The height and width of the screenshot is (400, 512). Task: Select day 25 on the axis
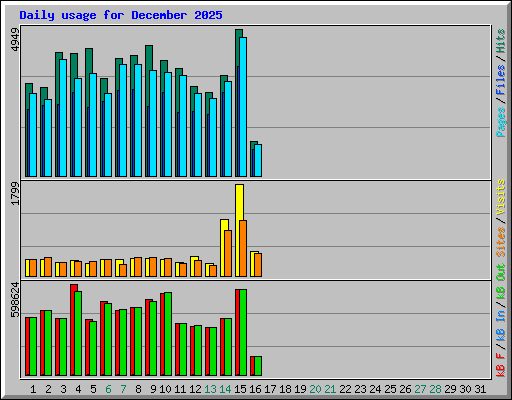390,389
